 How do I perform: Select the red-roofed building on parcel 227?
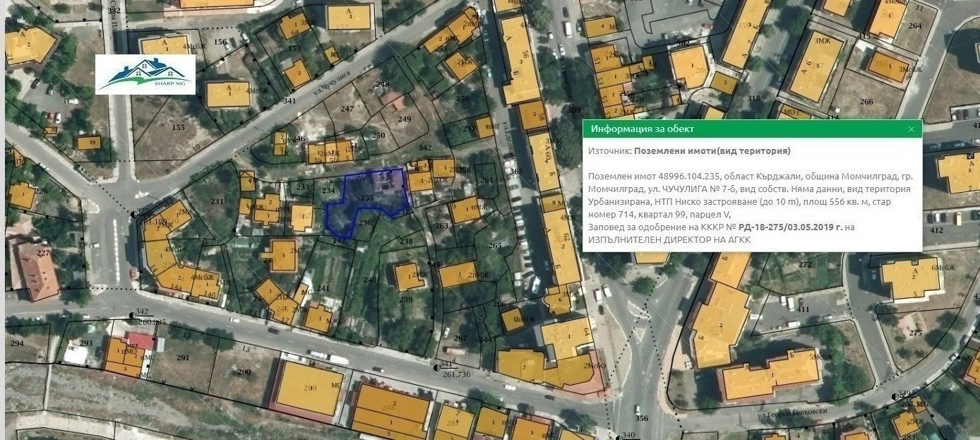click(35, 270)
